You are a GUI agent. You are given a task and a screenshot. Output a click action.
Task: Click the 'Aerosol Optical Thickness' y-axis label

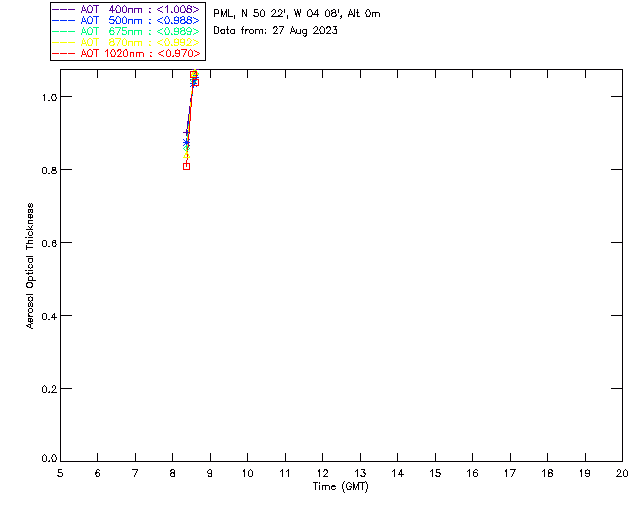pos(30,266)
